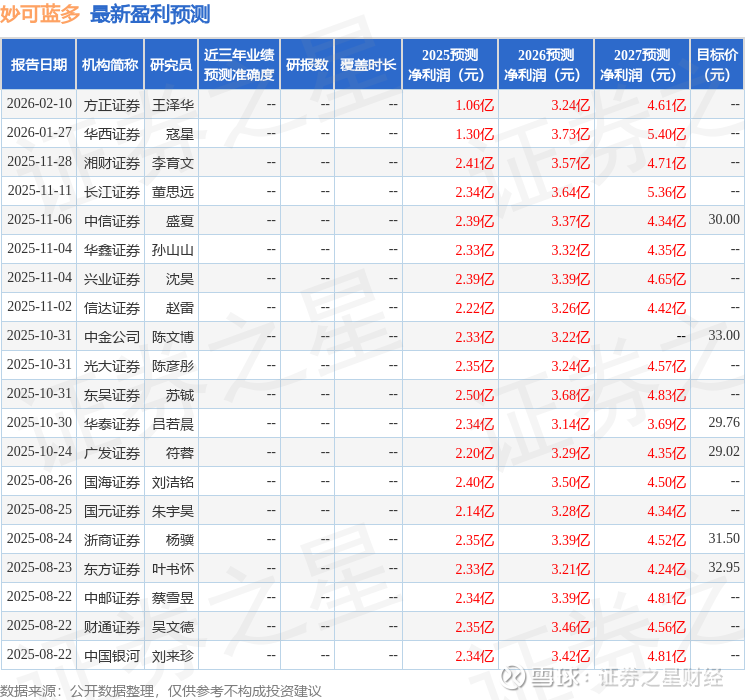Click target price 29.76

(724, 422)
